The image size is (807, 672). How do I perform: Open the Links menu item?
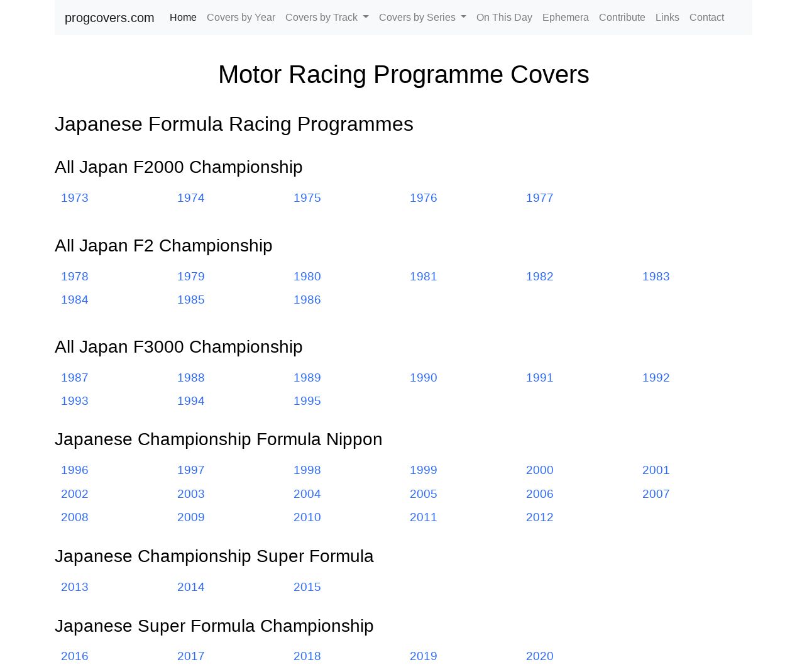tap(667, 18)
